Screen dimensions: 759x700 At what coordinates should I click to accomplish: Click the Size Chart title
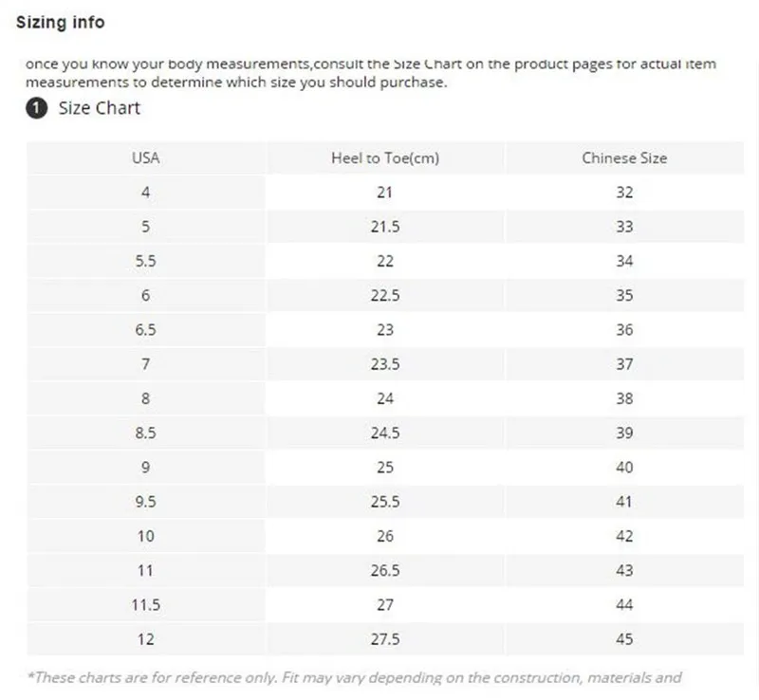[100, 108]
